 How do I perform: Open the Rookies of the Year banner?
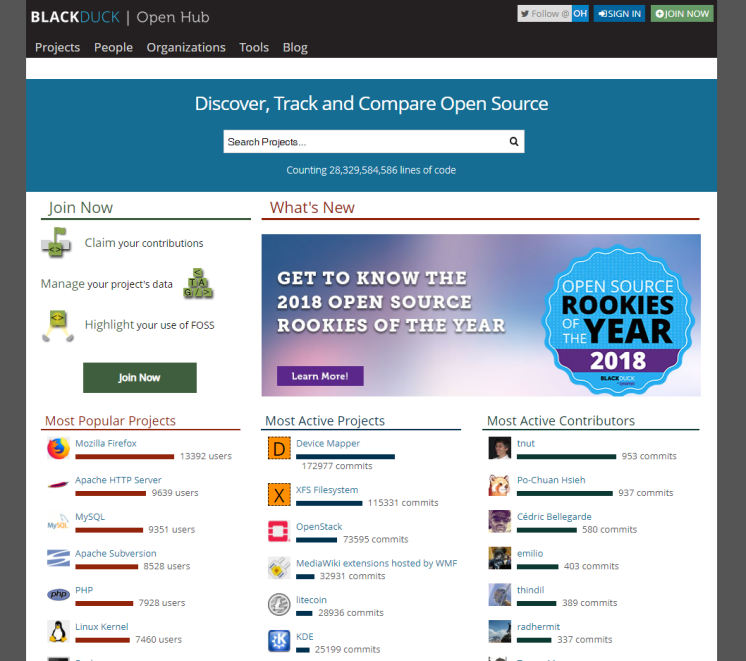pyautogui.click(x=481, y=315)
